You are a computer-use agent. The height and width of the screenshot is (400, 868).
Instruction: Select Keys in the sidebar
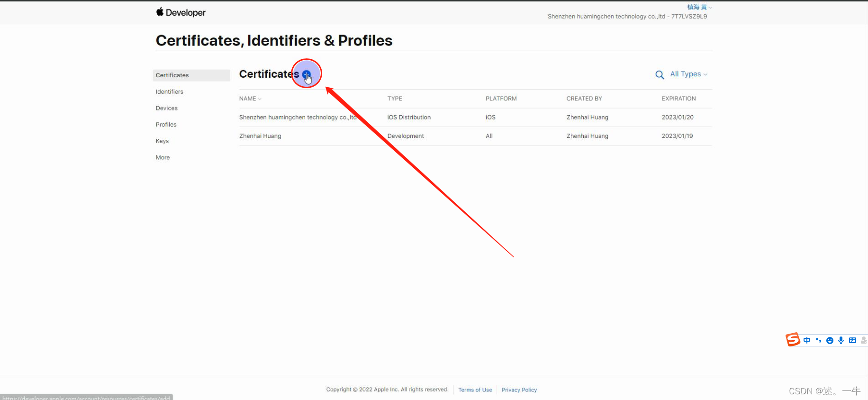[162, 141]
